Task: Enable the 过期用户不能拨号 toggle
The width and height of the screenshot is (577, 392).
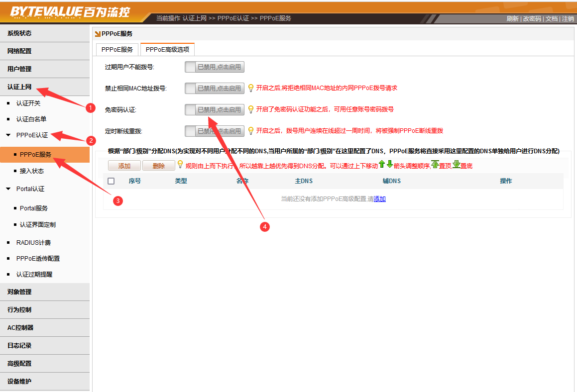Action: coord(215,67)
